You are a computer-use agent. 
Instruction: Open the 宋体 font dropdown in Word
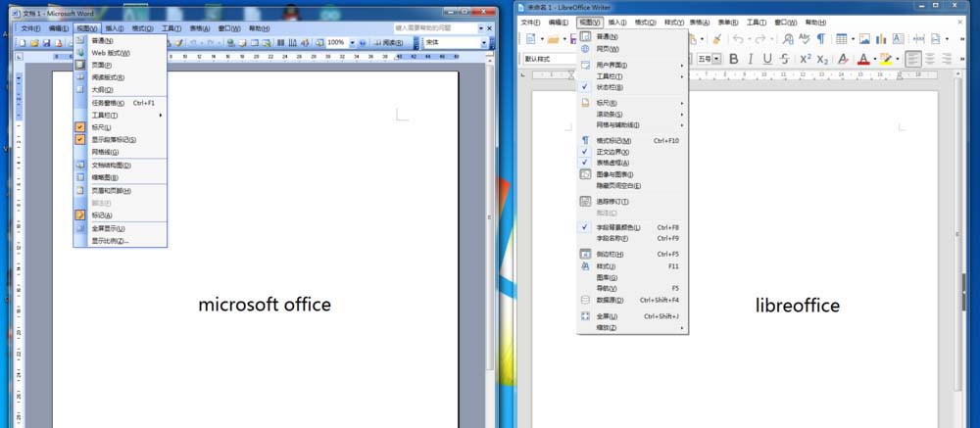point(483,42)
